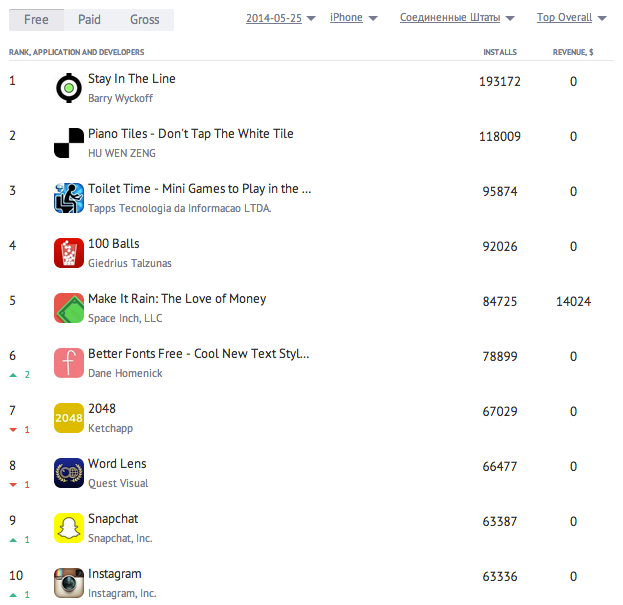
Task: Open the Better Fonts Free icon
Action: pyautogui.click(x=68, y=363)
